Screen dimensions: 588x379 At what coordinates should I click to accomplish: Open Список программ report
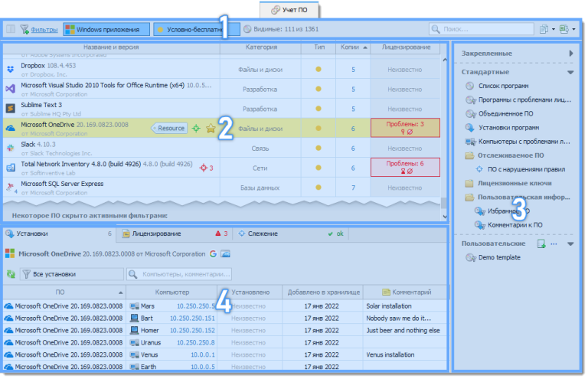502,86
